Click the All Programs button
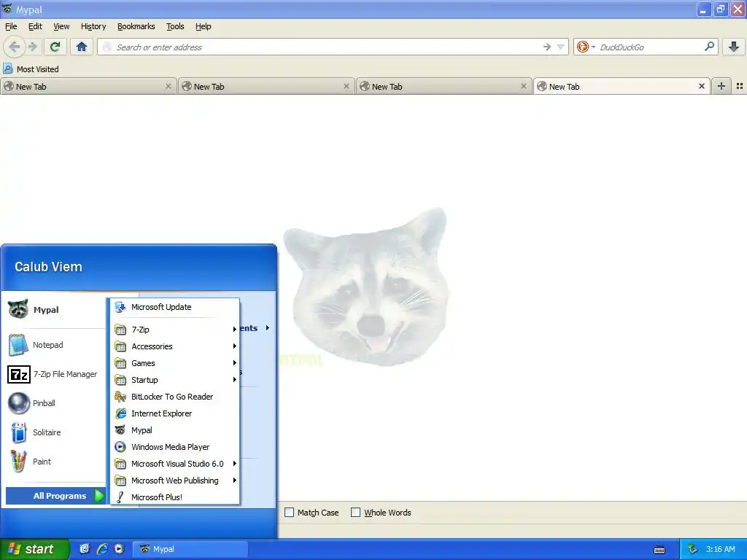This screenshot has width=747, height=560. (55, 496)
